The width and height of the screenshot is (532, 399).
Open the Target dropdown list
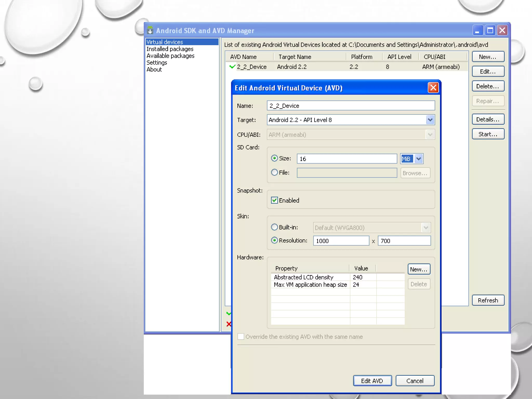click(430, 120)
